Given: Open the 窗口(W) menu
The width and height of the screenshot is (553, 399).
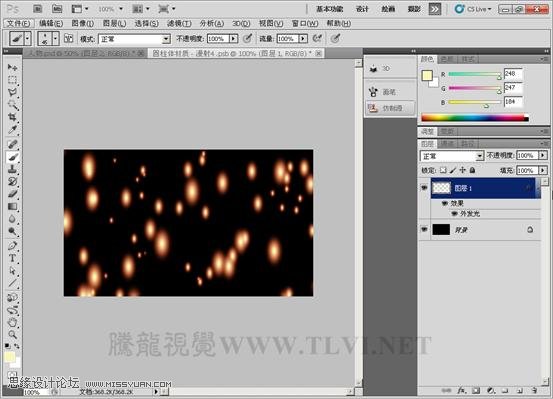Looking at the screenshot, I should point(305,23).
